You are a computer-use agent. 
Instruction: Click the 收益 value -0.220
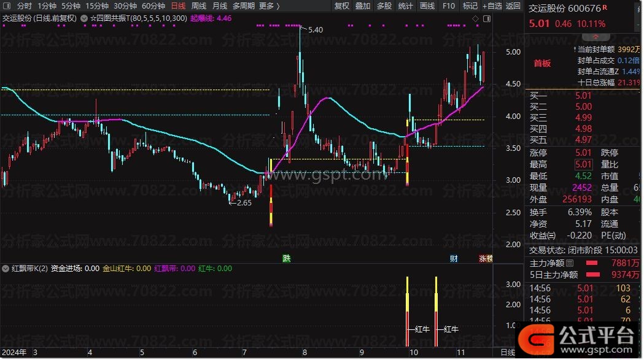(579, 236)
